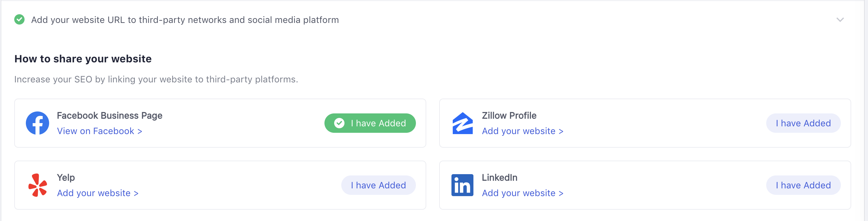
Task: Open Yelp's 'Add your website >' link
Action: click(98, 193)
